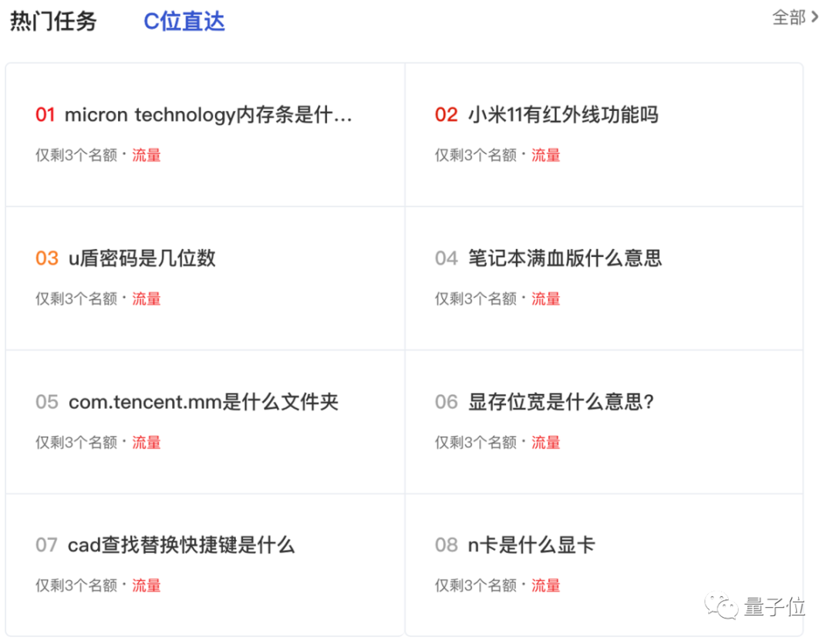The width and height of the screenshot is (833, 644).
Task: Open task 07 cad查找替换快捷键是什么
Action: tap(181, 545)
